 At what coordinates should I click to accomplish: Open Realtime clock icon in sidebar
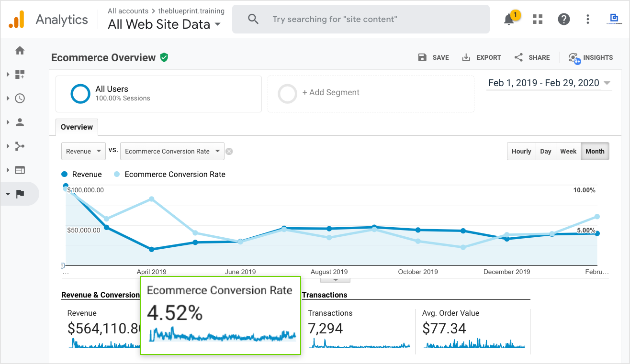[20, 98]
